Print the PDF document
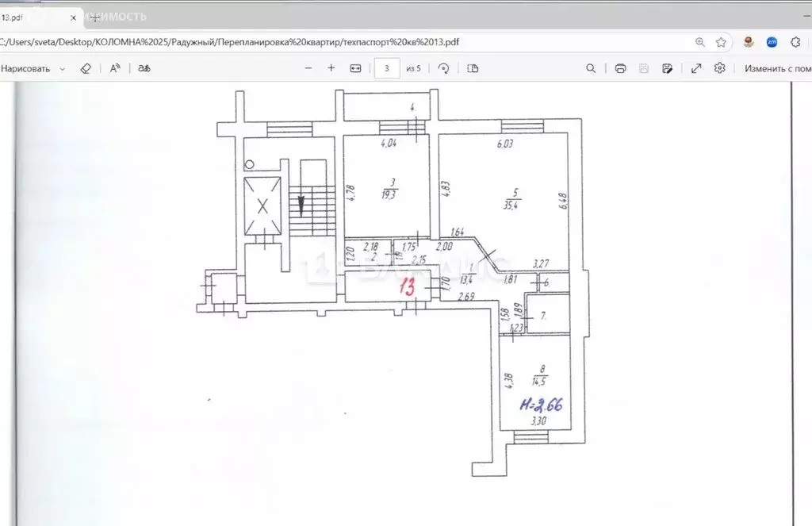Screen dimensions: 812x526 (620, 68)
